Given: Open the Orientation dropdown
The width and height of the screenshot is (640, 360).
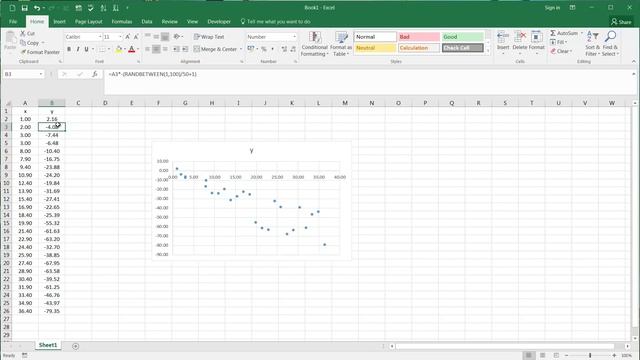Looking at the screenshot, I should [178, 37].
